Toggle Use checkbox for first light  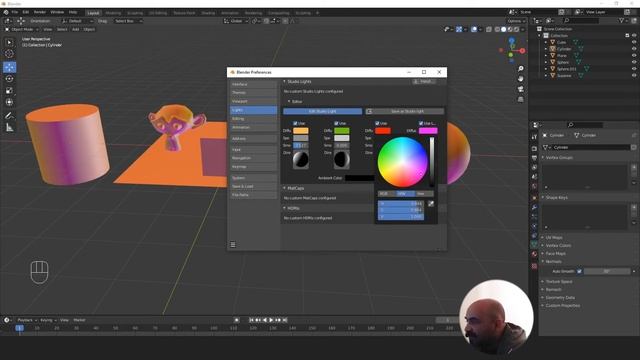(x=296, y=123)
